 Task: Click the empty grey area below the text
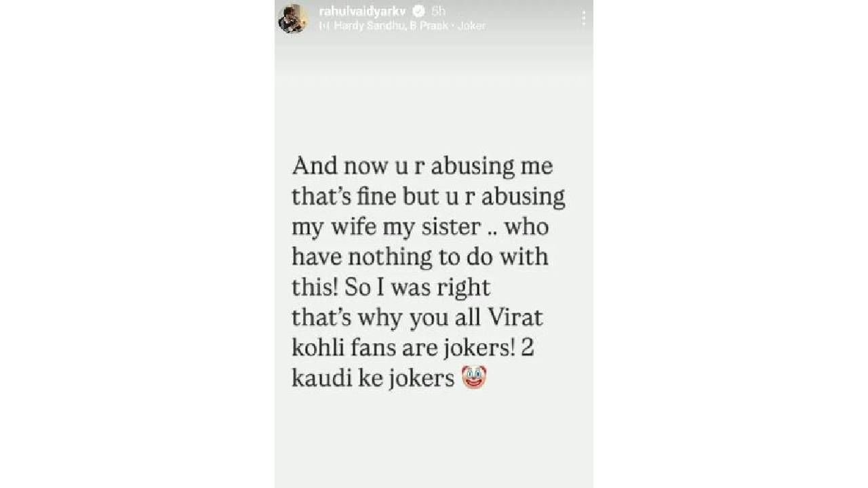434,441
